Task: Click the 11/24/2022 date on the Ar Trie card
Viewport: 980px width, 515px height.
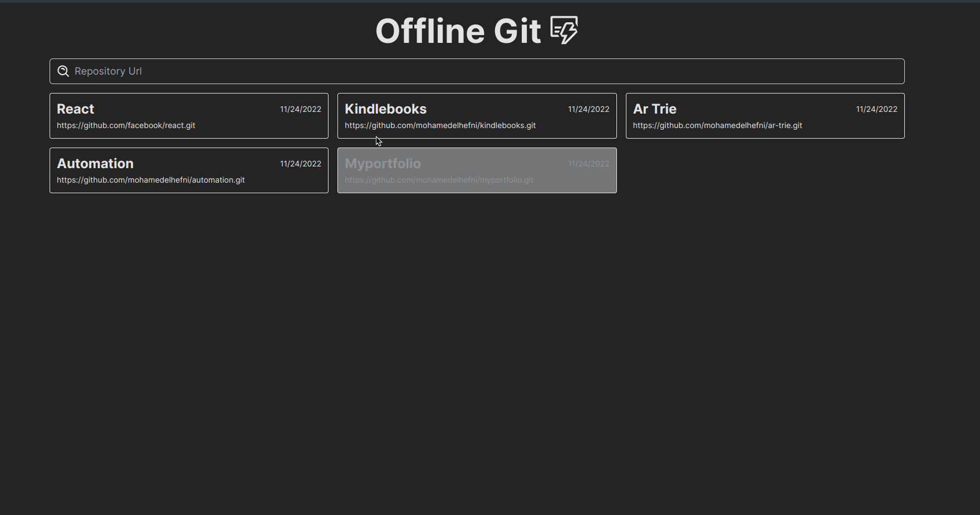Action: 876,109
